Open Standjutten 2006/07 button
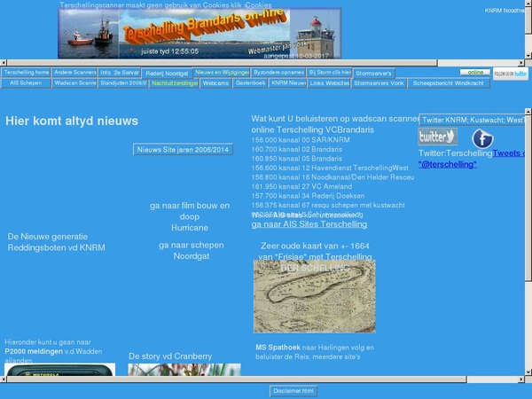532x399 pixels. click(123, 83)
